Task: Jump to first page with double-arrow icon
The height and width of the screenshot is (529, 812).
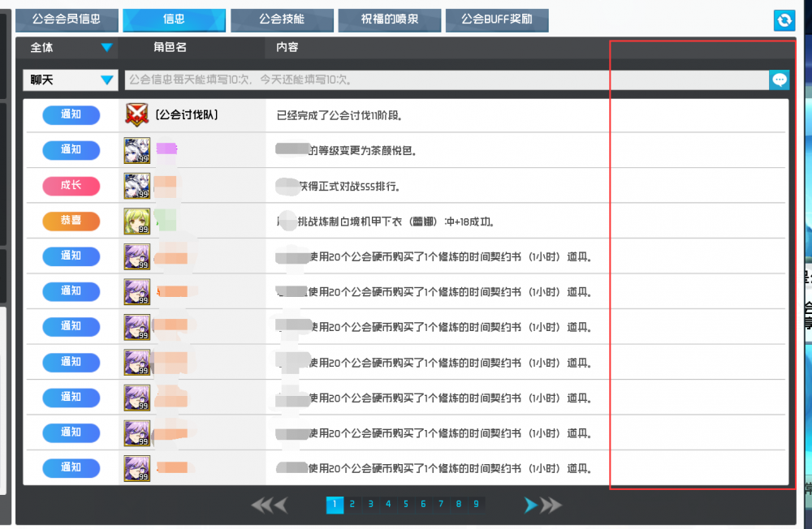Action: (x=261, y=505)
